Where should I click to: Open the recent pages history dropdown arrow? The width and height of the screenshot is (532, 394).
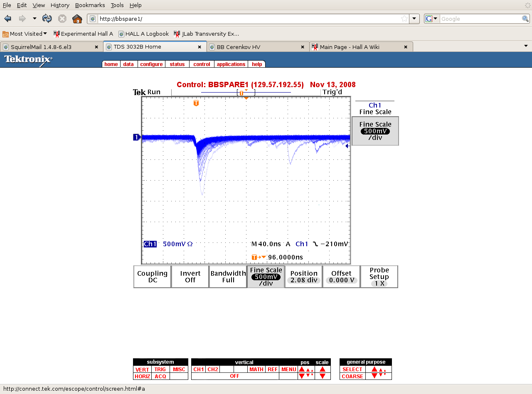pyautogui.click(x=34, y=19)
